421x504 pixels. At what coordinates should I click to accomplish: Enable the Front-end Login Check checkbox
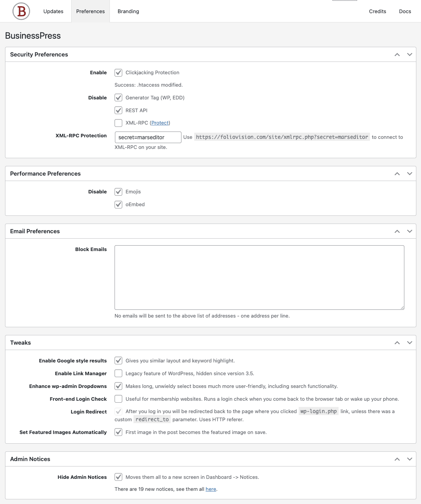(118, 399)
